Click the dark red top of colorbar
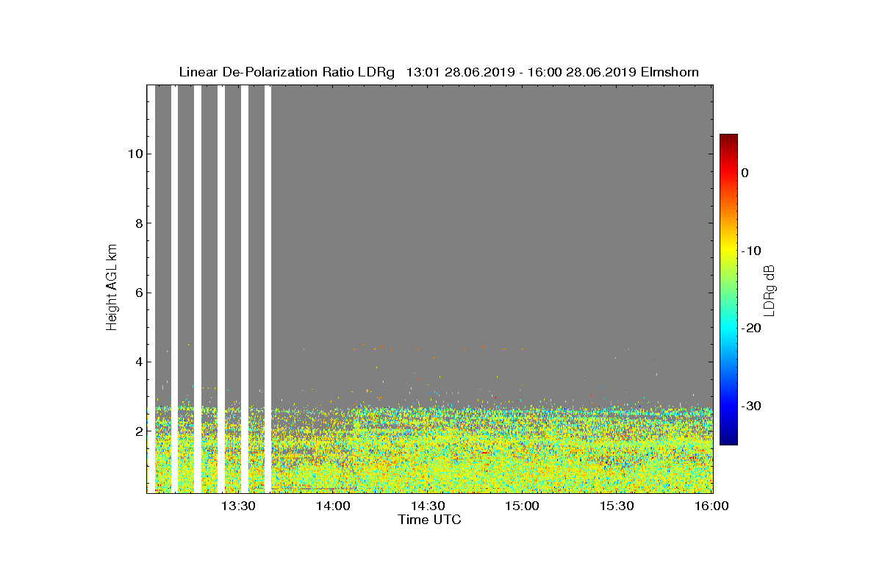This screenshot has width=882, height=588. [x=728, y=138]
